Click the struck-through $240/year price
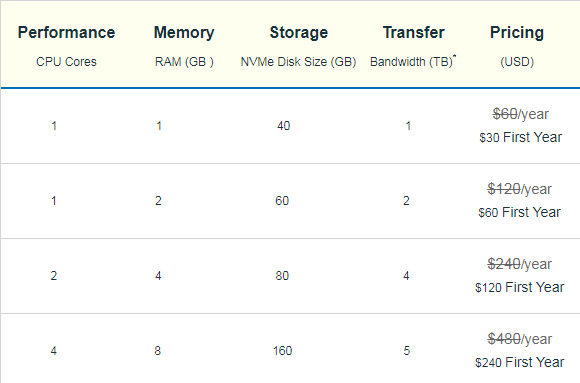 [x=519, y=264]
